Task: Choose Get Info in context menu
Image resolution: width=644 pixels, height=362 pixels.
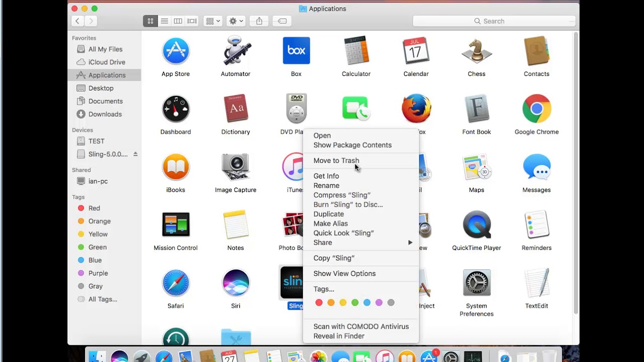Action: (326, 176)
